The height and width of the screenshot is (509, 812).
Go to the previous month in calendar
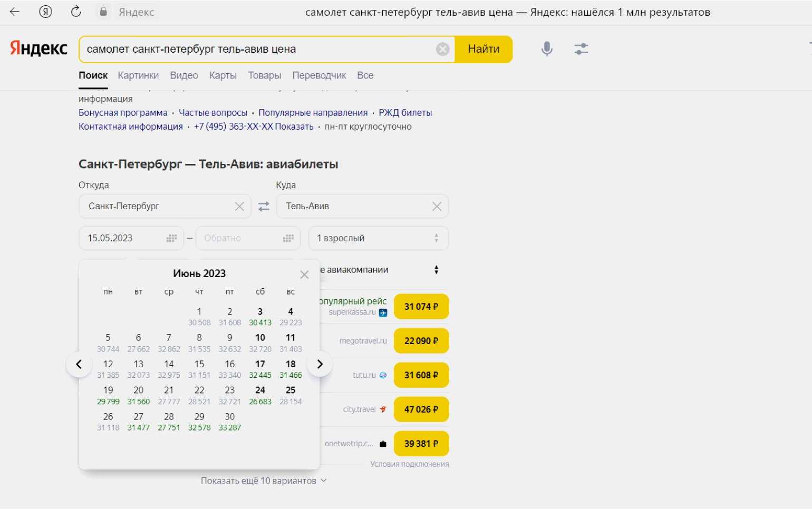tap(79, 364)
